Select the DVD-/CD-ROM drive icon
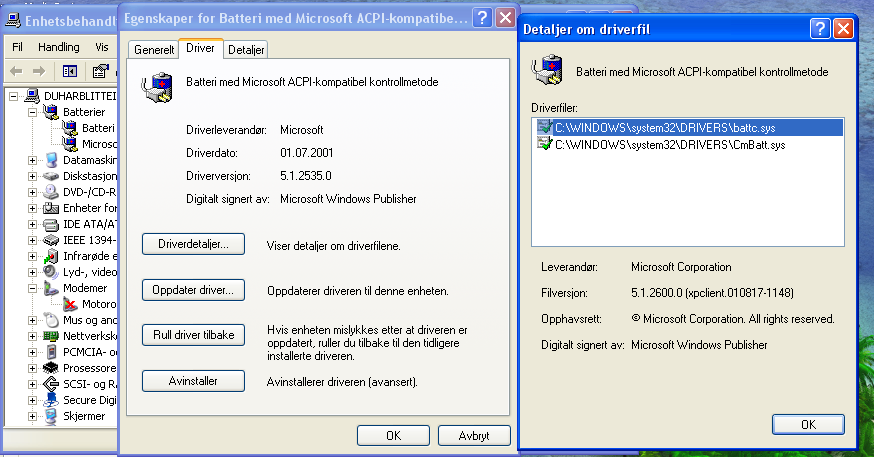Viewport: 874px width, 457px height. (51, 192)
